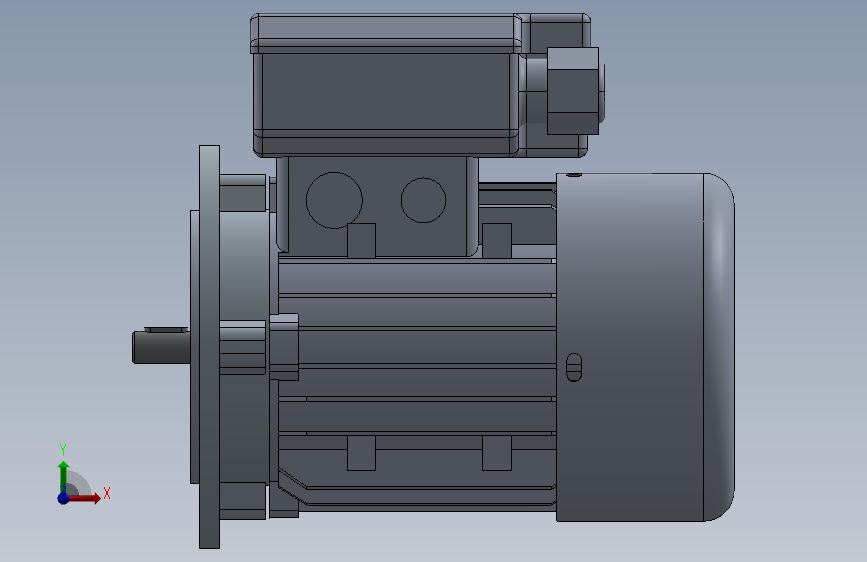The image size is (867, 562).
Task: Click the blue Z axis ball of the triad
Action: (64, 498)
